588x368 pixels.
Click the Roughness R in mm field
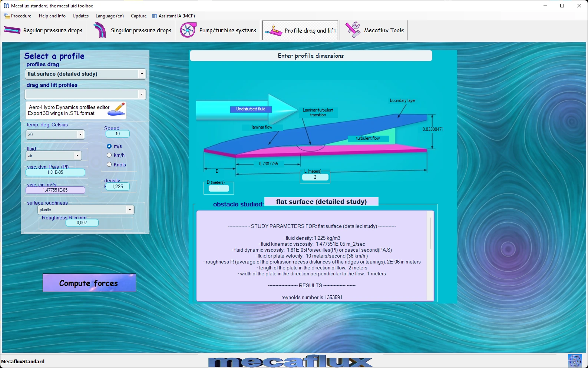[x=82, y=223]
